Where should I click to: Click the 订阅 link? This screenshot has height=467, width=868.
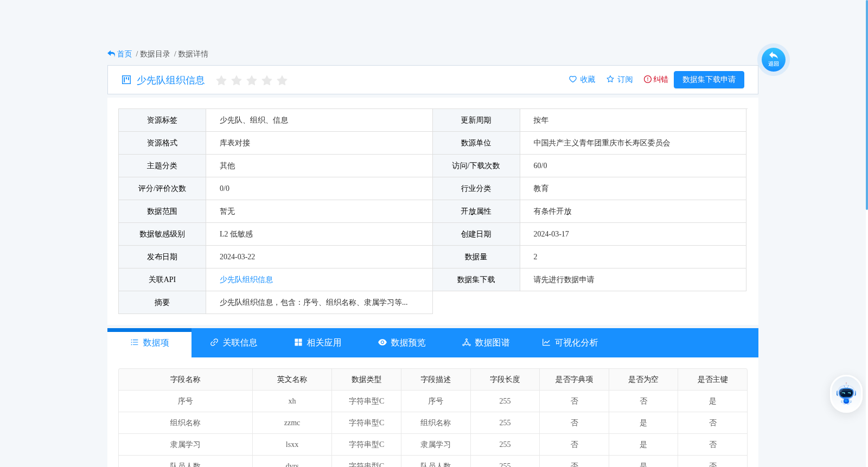click(x=625, y=80)
